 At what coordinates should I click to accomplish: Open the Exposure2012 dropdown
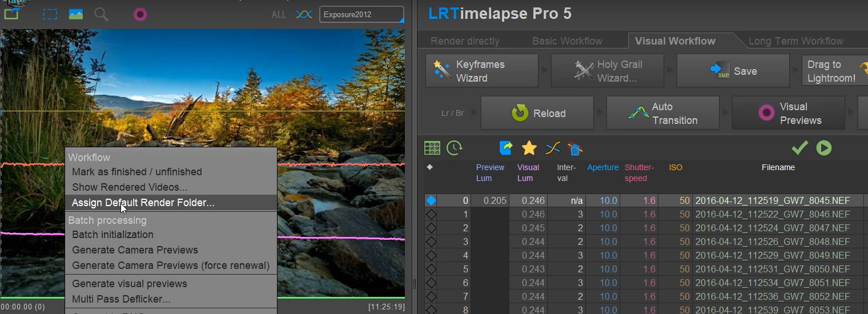coord(361,15)
